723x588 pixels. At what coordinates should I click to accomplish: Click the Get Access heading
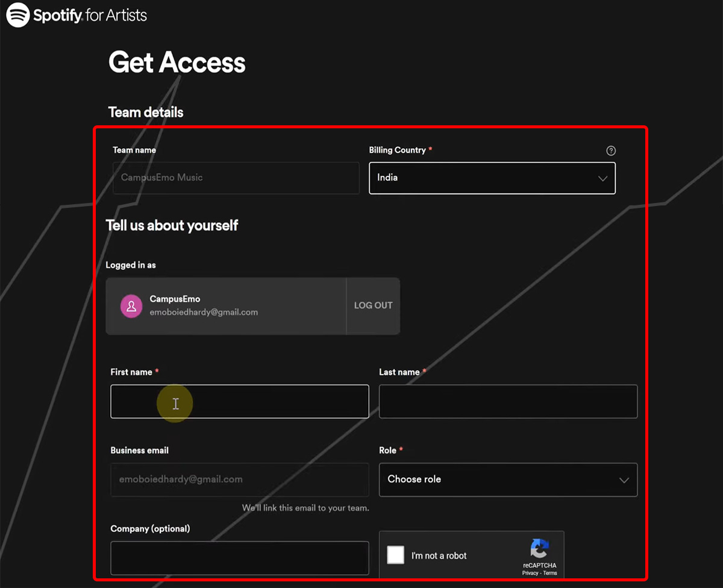[177, 63]
